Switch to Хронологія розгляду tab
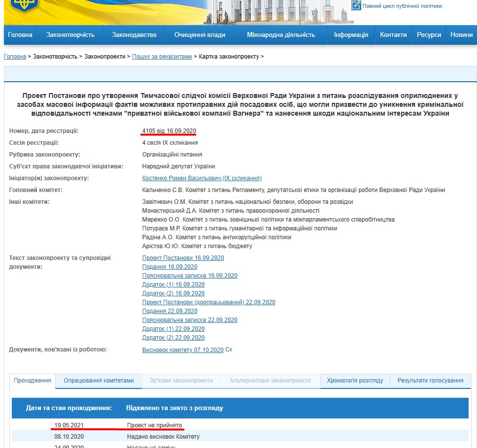477x448 pixels. tap(355, 381)
